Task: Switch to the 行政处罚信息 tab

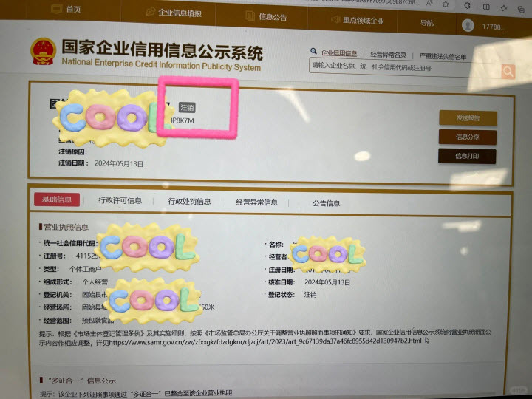Action: click(x=189, y=201)
